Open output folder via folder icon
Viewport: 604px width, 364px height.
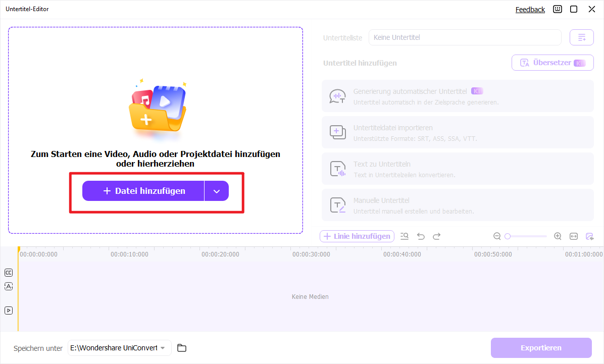(x=182, y=348)
